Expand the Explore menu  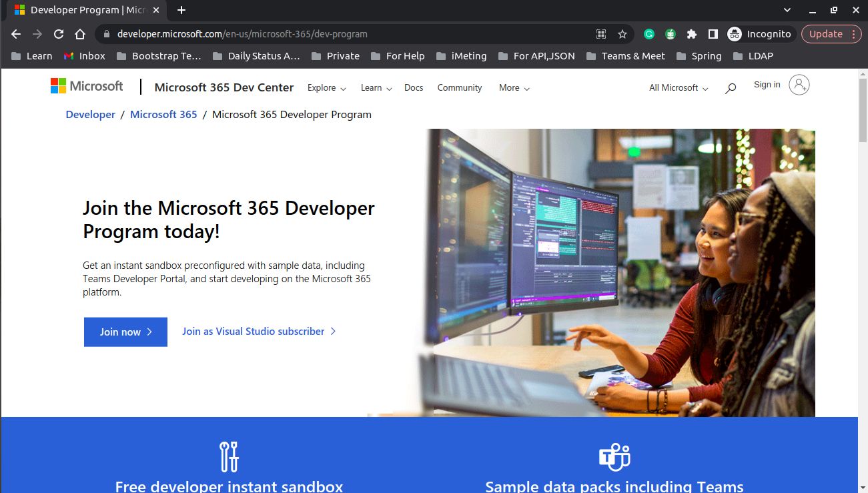point(327,88)
